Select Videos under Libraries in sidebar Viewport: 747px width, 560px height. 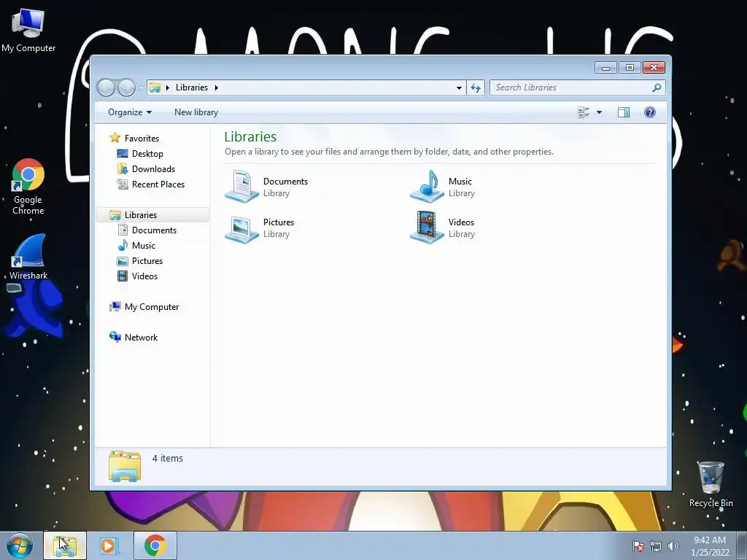(144, 276)
